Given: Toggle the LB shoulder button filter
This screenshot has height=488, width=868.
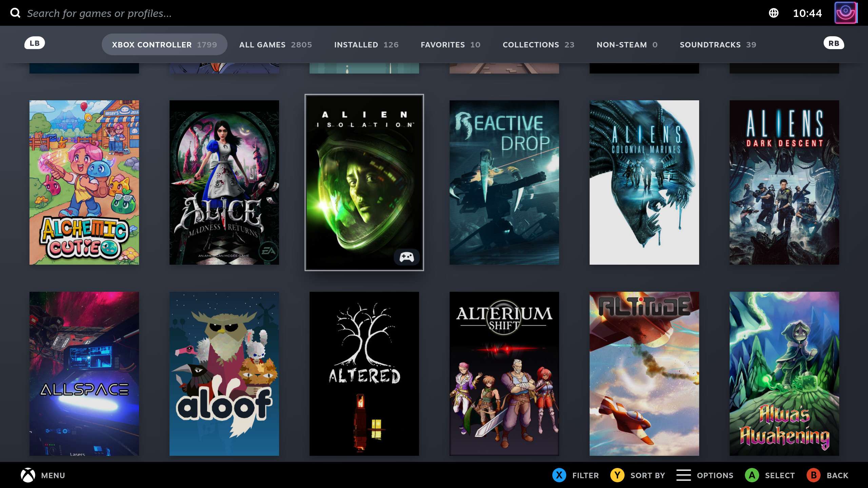Looking at the screenshot, I should coord(34,43).
